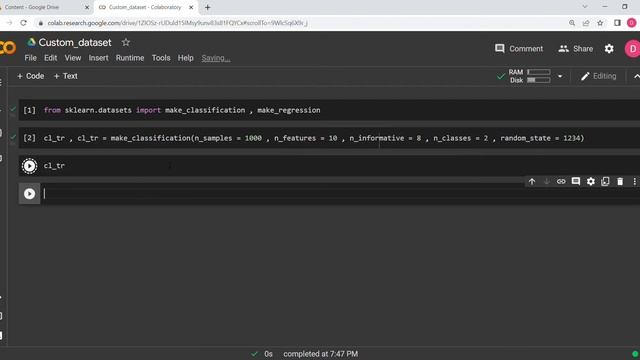The width and height of the screenshot is (640, 360).
Task: Click the RAM usage bar
Action: coord(539,72)
